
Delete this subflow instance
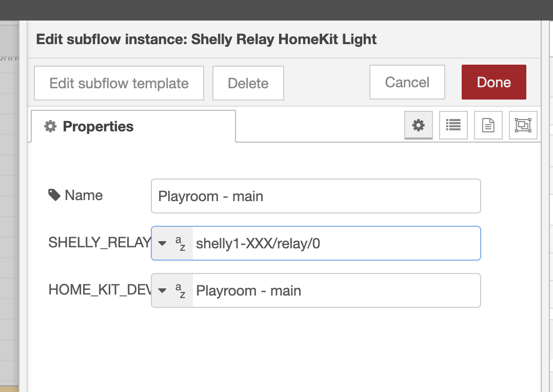tap(248, 83)
